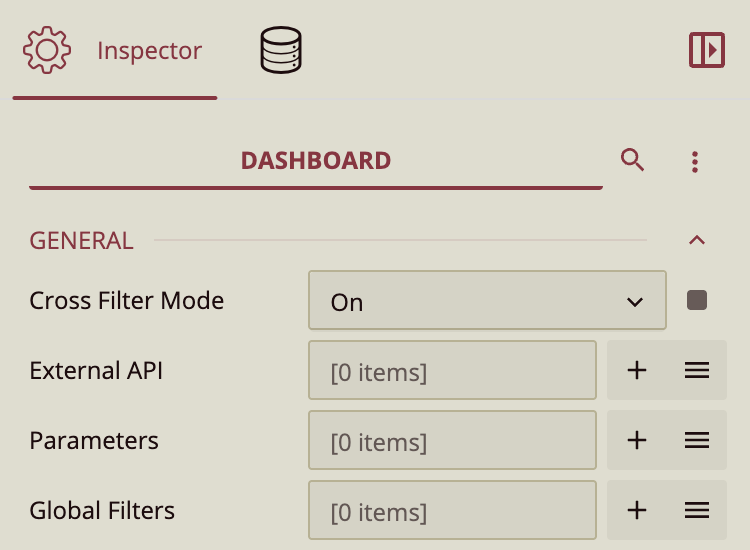The image size is (750, 550).
Task: Click the search magnifier icon
Action: [632, 160]
